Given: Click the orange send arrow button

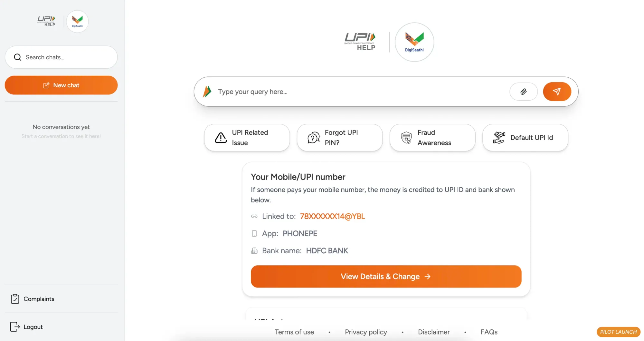Looking at the screenshot, I should (x=557, y=92).
